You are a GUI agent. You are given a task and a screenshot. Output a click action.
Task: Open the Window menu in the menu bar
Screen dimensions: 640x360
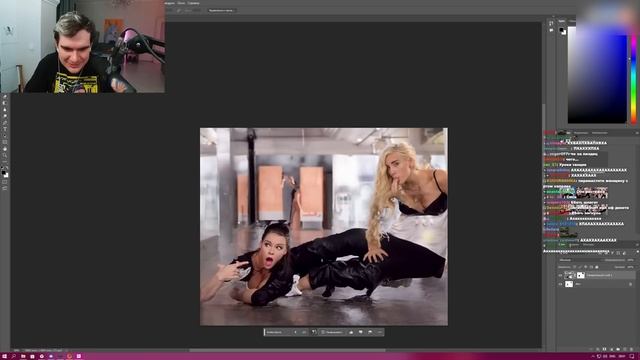pyautogui.click(x=181, y=3)
